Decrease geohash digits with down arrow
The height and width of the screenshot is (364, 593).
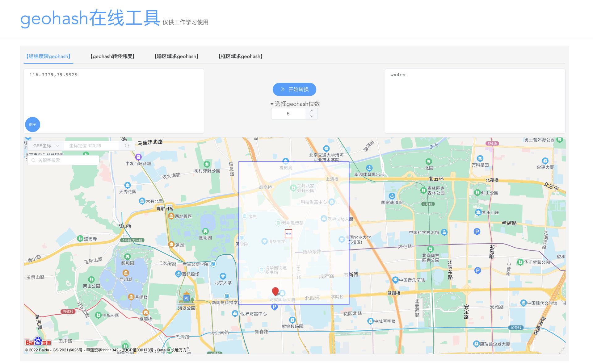pyautogui.click(x=312, y=116)
